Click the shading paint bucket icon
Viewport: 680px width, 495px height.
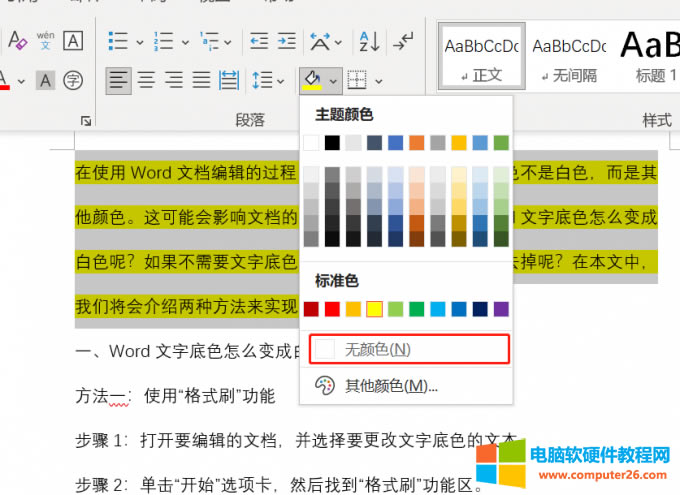tap(311, 79)
